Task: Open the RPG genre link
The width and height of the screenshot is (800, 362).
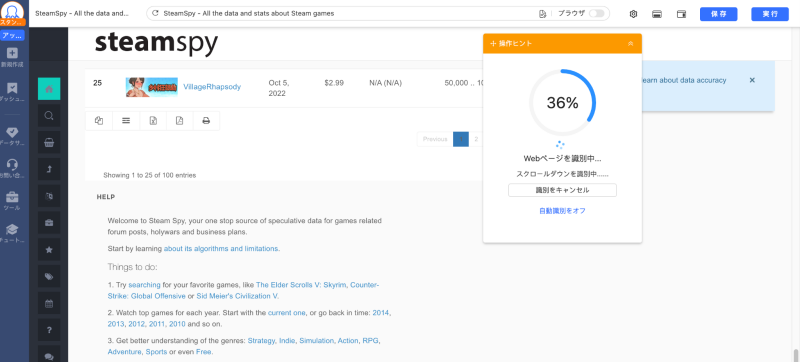Action: point(370,341)
